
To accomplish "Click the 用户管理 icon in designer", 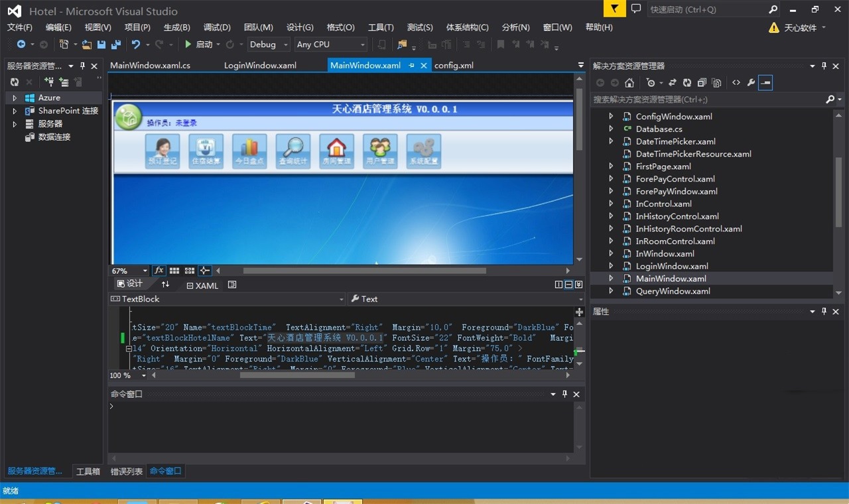I will [380, 151].
